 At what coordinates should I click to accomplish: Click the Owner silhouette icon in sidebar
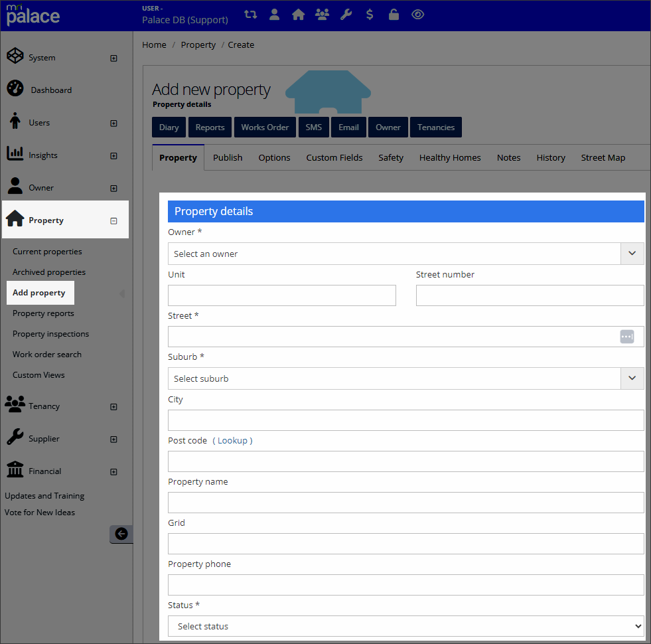15,186
